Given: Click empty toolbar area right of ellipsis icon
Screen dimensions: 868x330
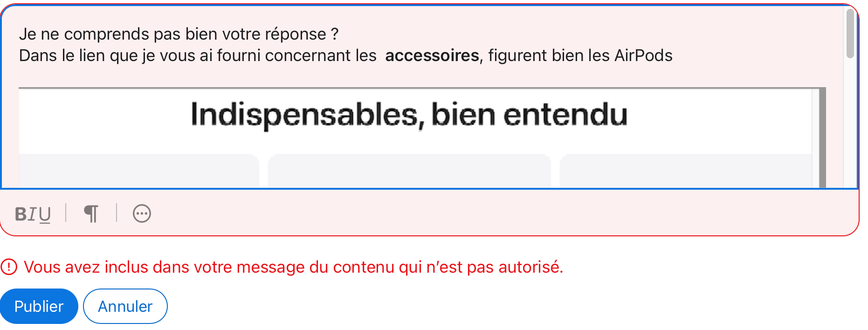Looking at the screenshot, I should [503, 214].
